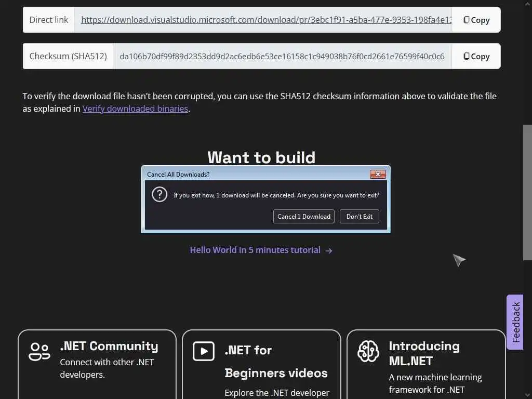Viewport: 532px width, 399px height.
Task: Click arrow next to Hello World tutorial
Action: pos(328,251)
